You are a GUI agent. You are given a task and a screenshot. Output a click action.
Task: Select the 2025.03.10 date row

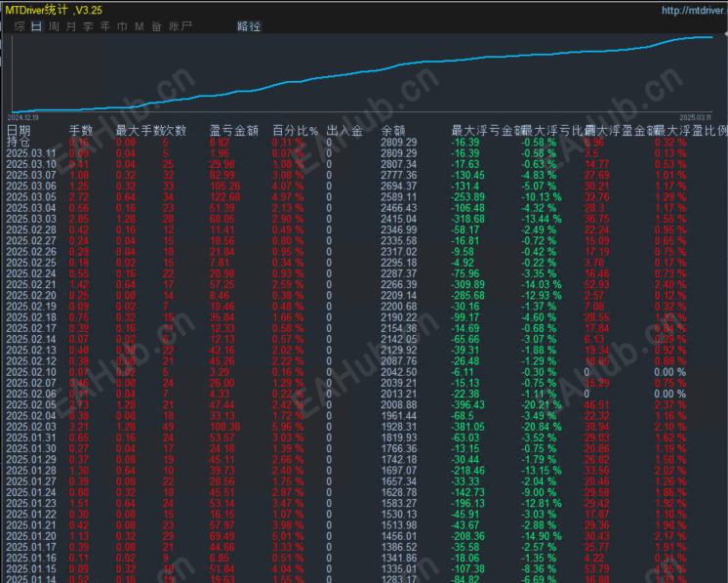tap(31, 164)
